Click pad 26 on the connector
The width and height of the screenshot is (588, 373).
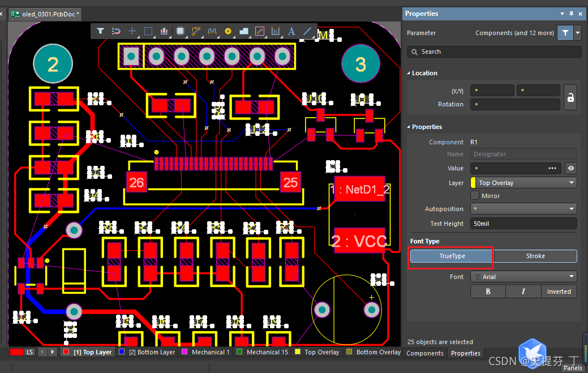coord(136,183)
